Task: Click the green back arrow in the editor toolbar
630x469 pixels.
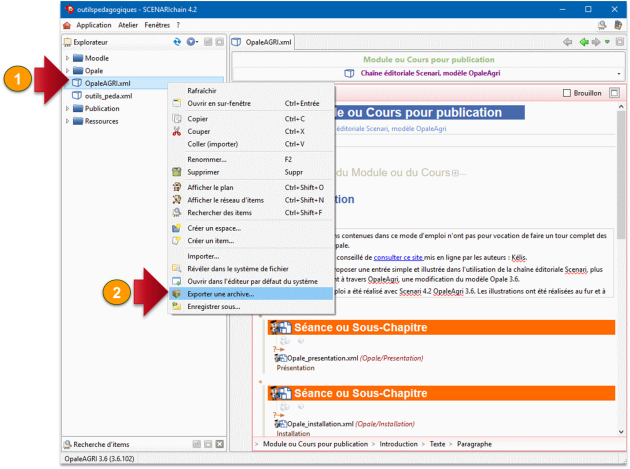Action: click(584, 42)
